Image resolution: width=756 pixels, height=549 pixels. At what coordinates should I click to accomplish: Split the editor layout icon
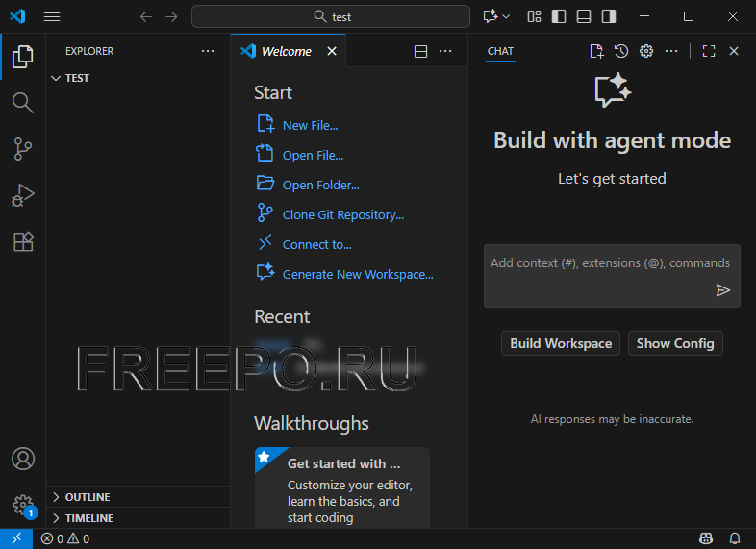coord(421,51)
